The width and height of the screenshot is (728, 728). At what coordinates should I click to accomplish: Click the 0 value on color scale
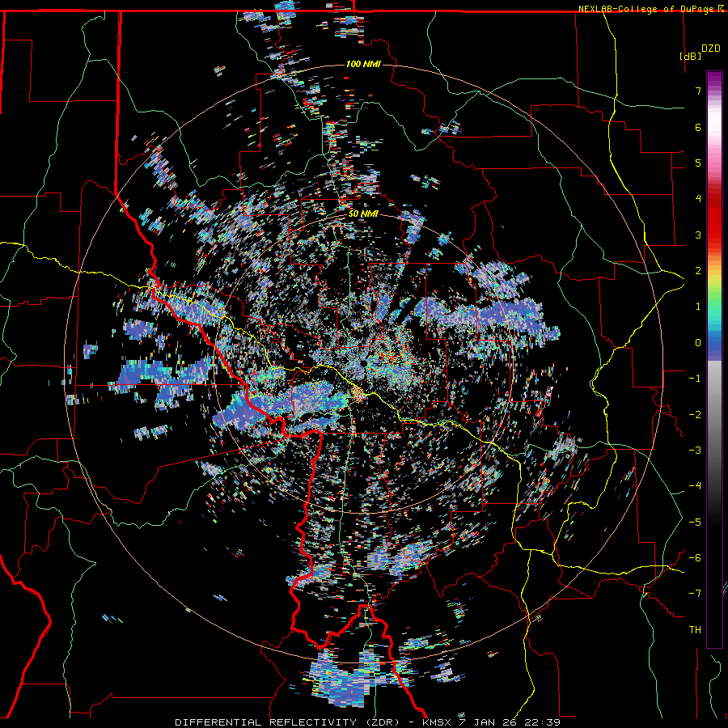(698, 343)
